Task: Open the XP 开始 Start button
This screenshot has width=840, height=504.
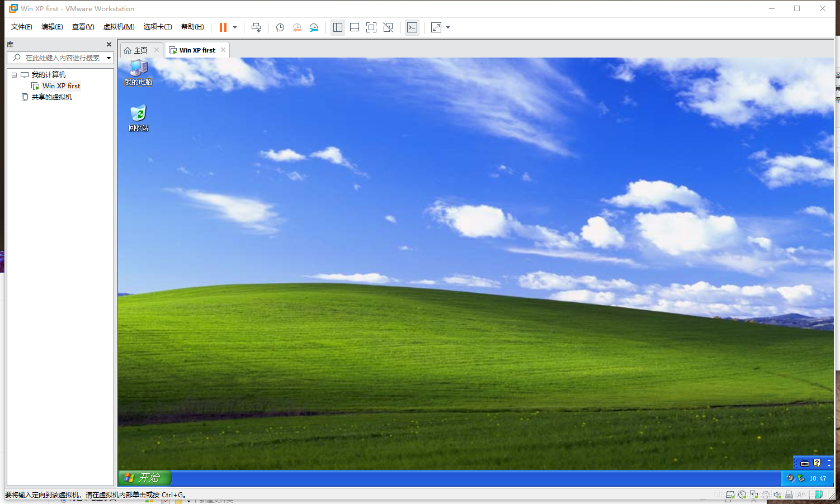Action: pyautogui.click(x=145, y=478)
